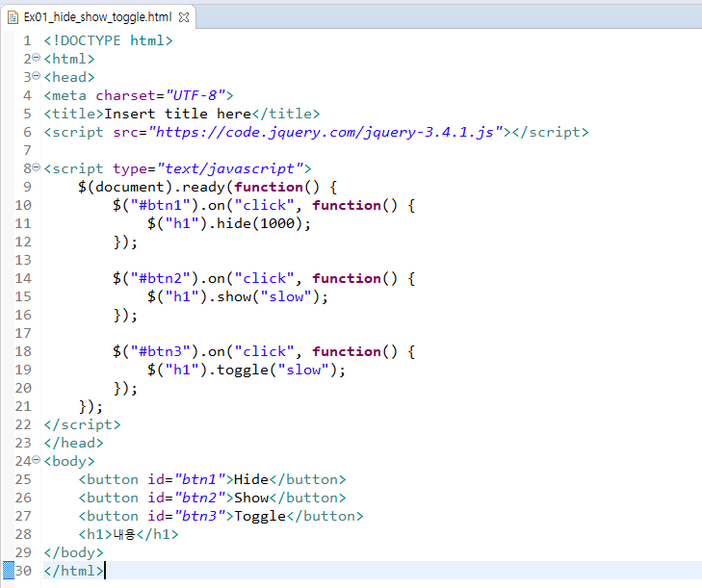Click the button text "Show" on line 26
Screen dimensions: 702x588
(x=251, y=498)
